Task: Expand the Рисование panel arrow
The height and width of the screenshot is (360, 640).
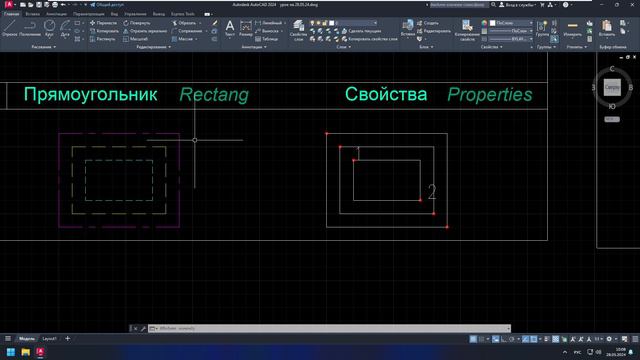Action: 55,47
